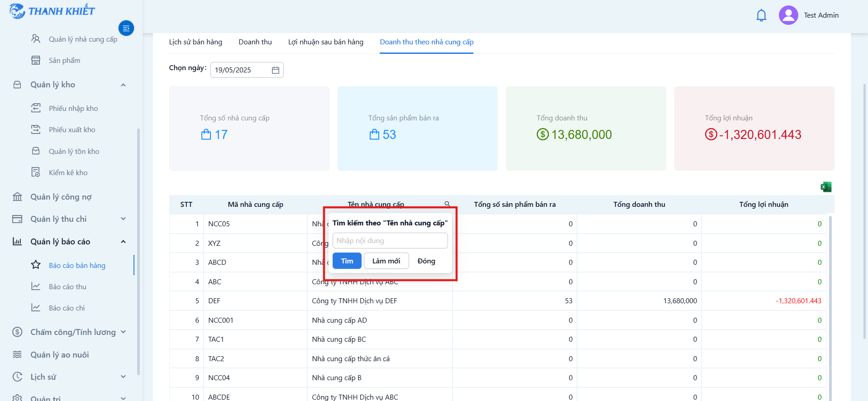Click the Phiếu nhập kho icon
868x401 pixels.
tap(36, 108)
